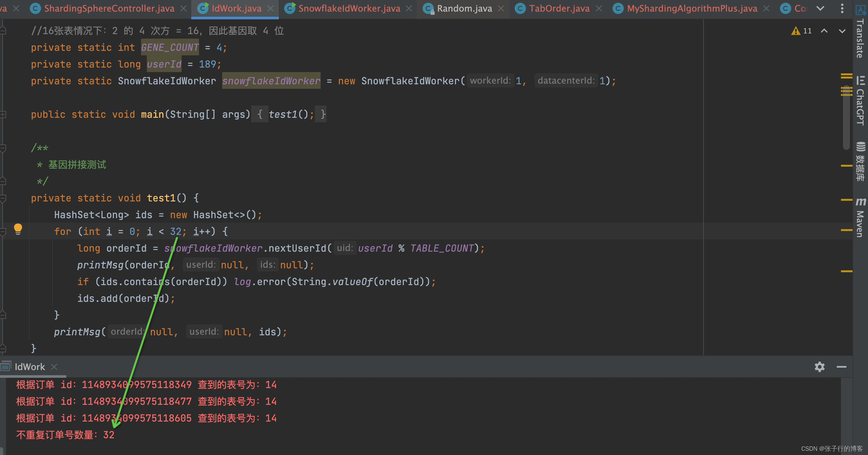Click the editor vertical scrollbar thumb

pos(846,118)
